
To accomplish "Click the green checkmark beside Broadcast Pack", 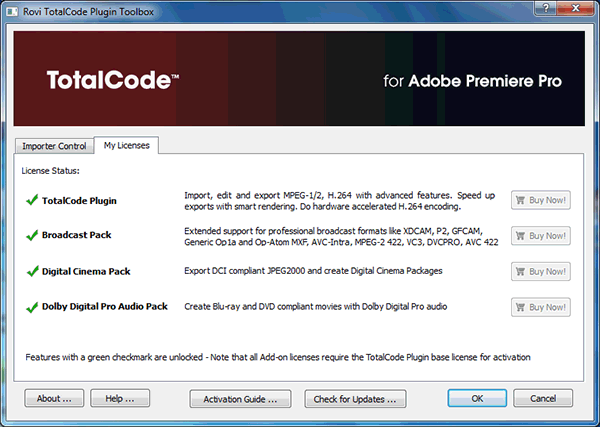I will 32,235.
